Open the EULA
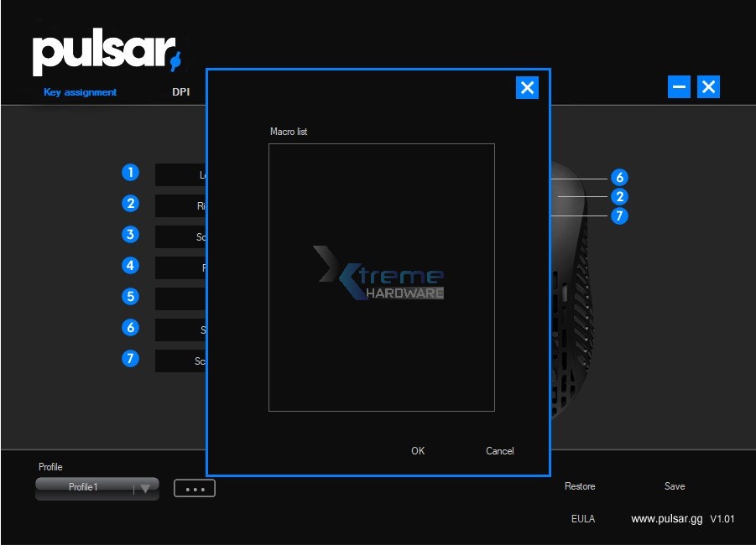 click(583, 519)
